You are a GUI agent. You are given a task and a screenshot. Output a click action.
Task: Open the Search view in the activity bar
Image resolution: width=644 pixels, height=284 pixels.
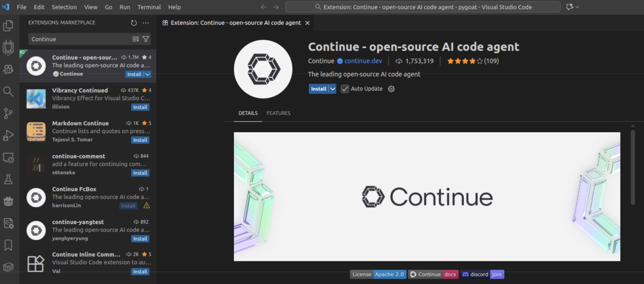point(8,91)
